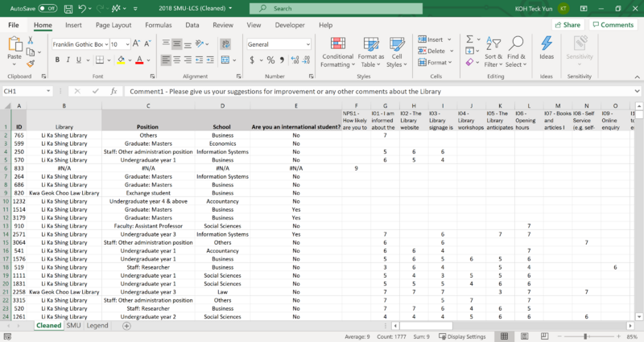
Task: Apply Comma Style format
Action: tap(283, 60)
